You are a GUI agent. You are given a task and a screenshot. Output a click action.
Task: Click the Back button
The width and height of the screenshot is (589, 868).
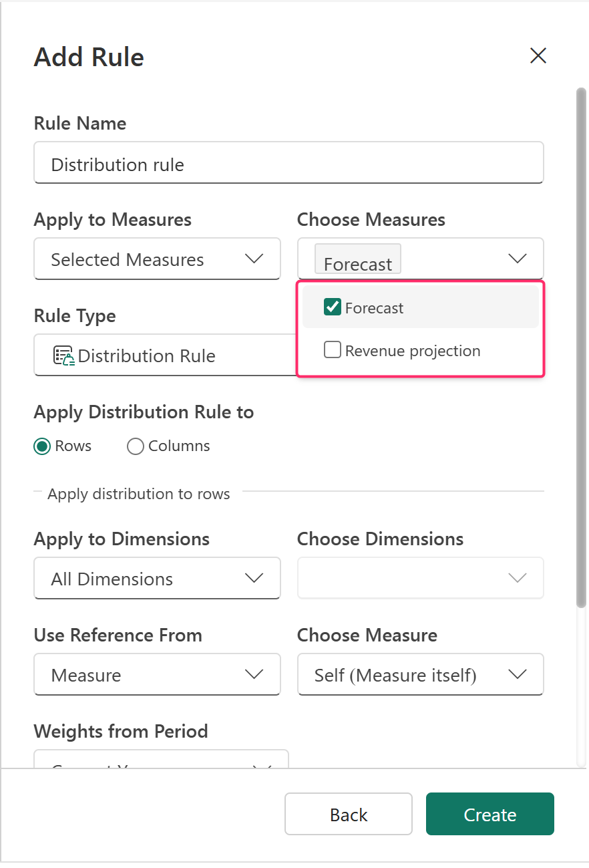pyautogui.click(x=349, y=814)
